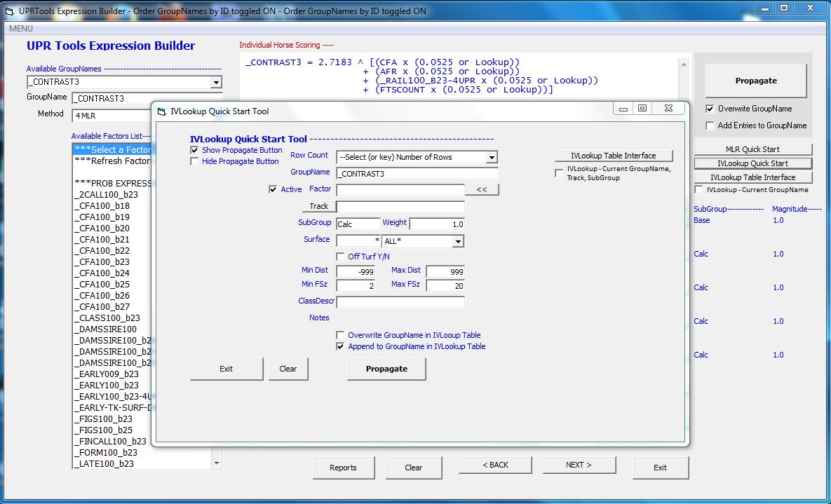Click the Factor input field

tap(400, 190)
